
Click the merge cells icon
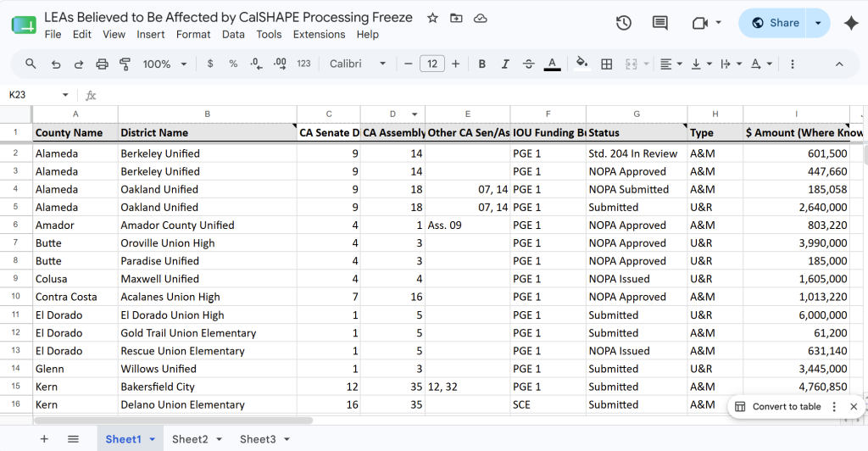pyautogui.click(x=631, y=64)
